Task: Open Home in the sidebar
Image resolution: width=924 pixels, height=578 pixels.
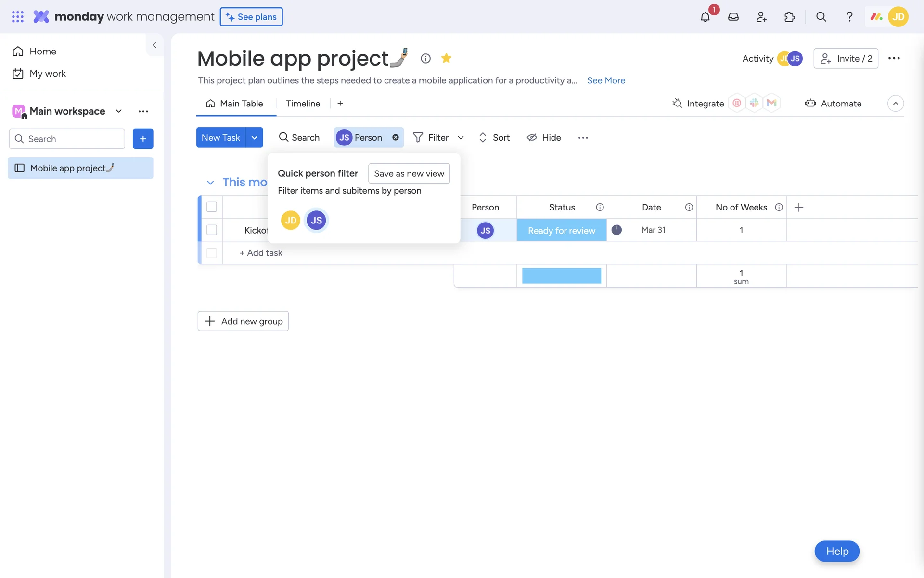Action: pyautogui.click(x=42, y=51)
